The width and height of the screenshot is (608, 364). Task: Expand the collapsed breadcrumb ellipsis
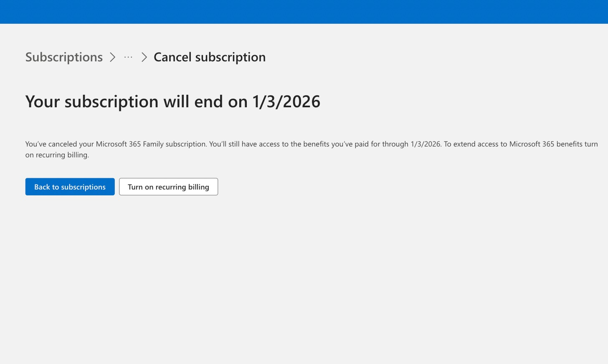pyautogui.click(x=128, y=57)
